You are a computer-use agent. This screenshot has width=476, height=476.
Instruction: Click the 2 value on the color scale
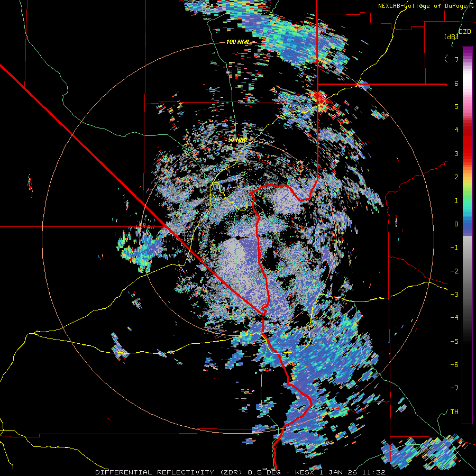coord(456,177)
